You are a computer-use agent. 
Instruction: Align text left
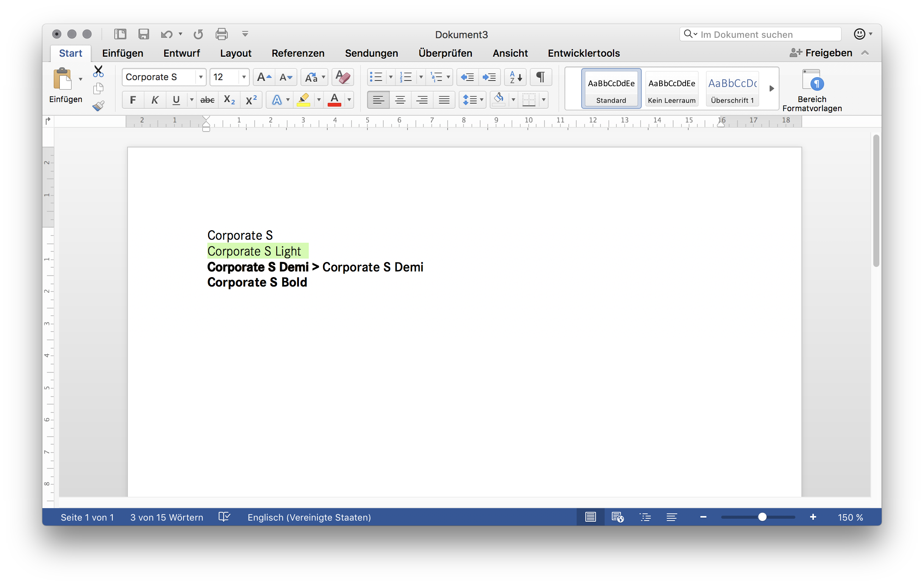pos(378,100)
